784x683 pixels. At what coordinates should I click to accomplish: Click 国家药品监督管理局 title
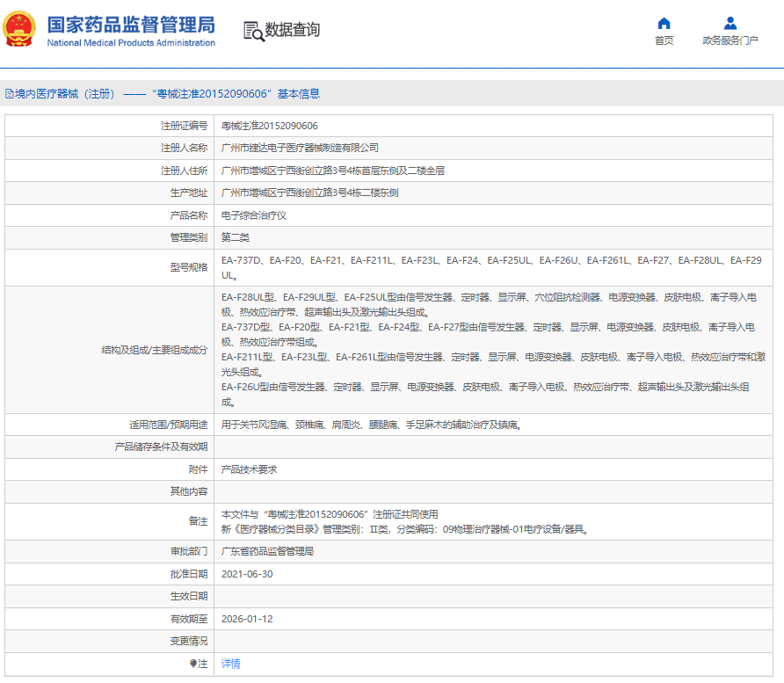coord(131,25)
